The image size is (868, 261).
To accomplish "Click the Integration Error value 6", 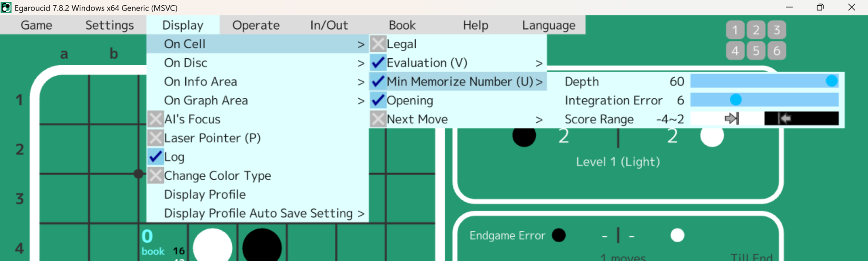I will tap(681, 100).
